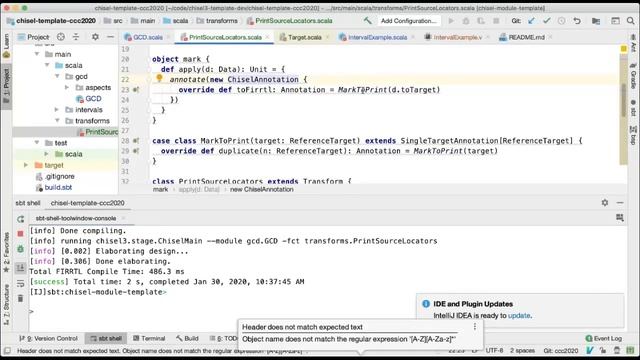Switch to the README.md tab
640x360 pixels.
click(x=526, y=37)
